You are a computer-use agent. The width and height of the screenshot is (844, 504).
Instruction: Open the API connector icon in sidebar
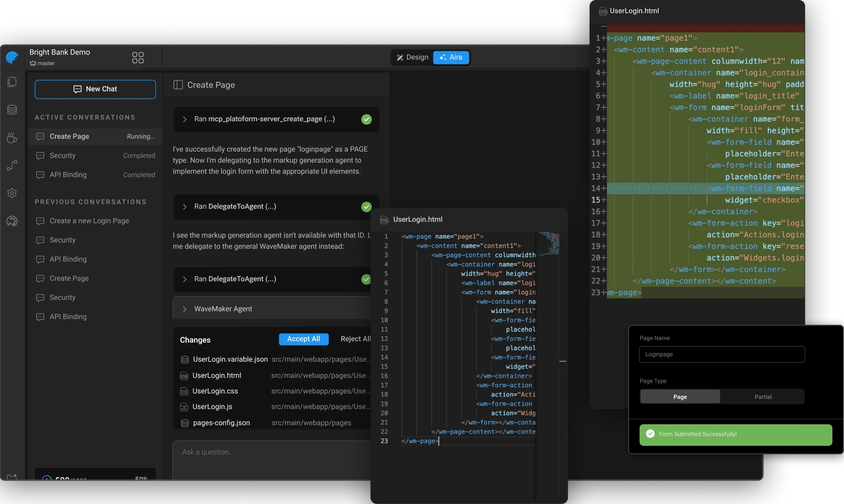(12, 166)
